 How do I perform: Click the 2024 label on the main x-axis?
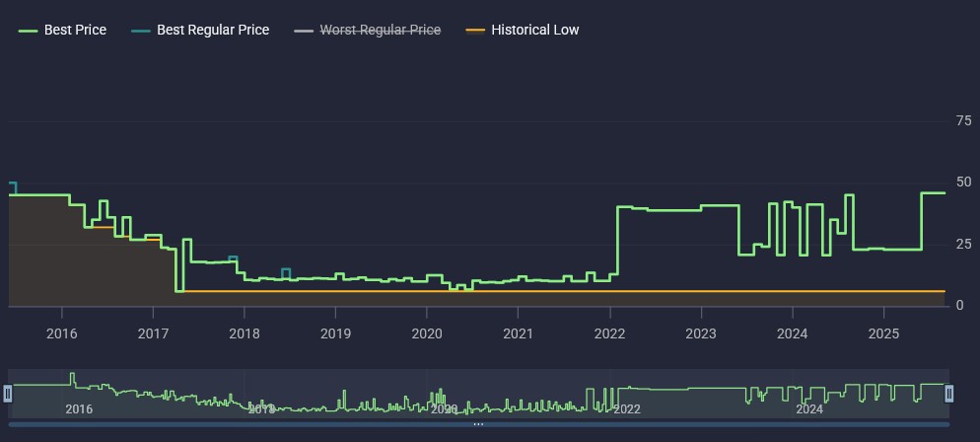[793, 333]
